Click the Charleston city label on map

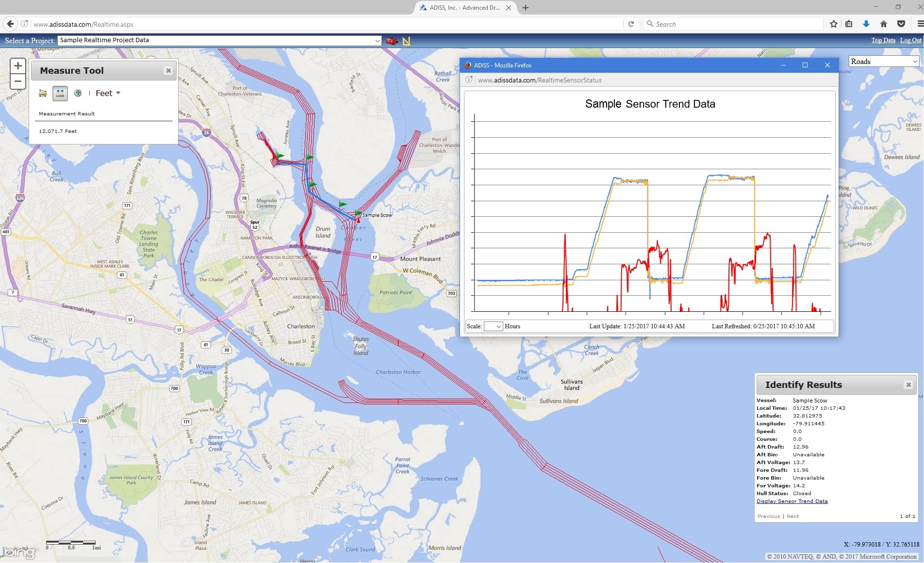pos(301,326)
